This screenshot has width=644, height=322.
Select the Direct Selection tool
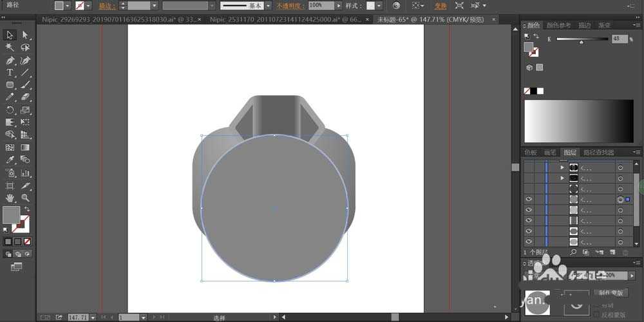tap(25, 35)
